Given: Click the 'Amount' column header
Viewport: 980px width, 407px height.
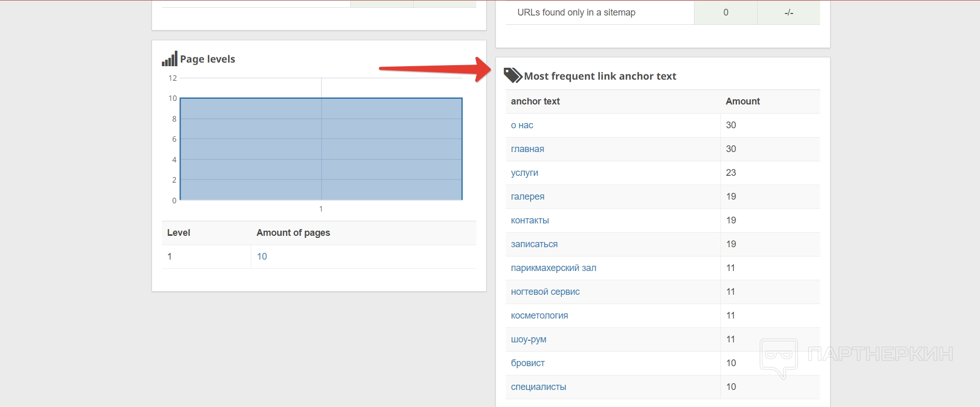Looking at the screenshot, I should [743, 101].
